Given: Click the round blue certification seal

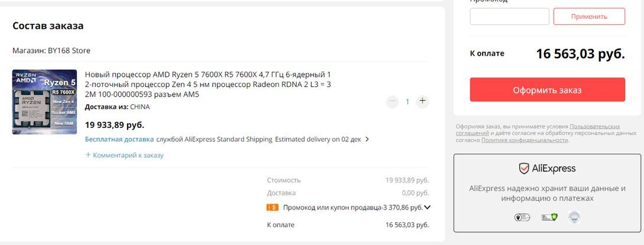Looking at the screenshot, I should click(x=574, y=218).
